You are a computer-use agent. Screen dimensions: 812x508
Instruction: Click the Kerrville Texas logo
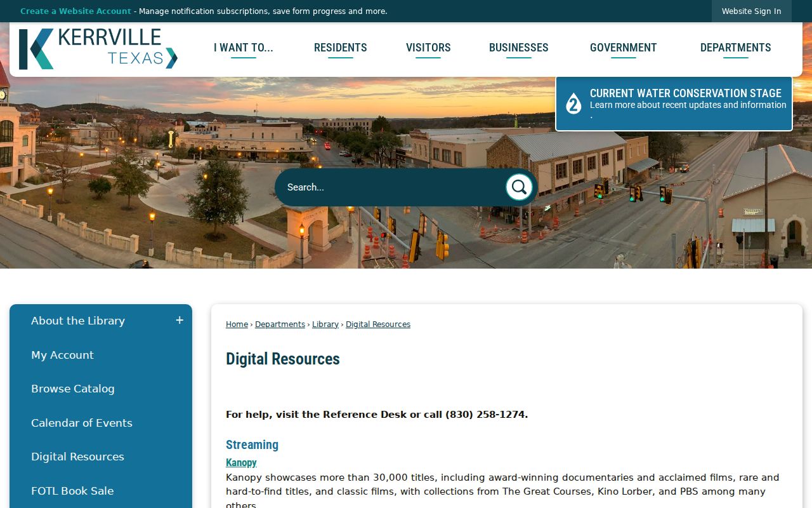tap(98, 49)
